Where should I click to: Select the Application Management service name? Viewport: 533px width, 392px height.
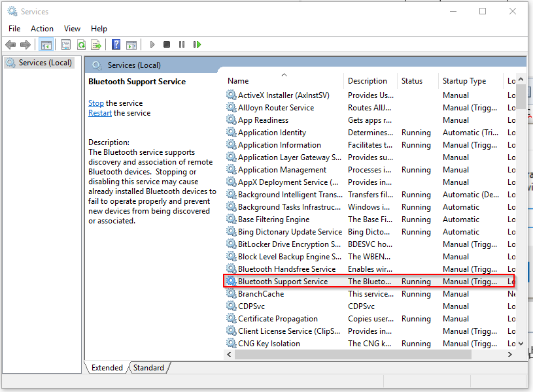282,169
